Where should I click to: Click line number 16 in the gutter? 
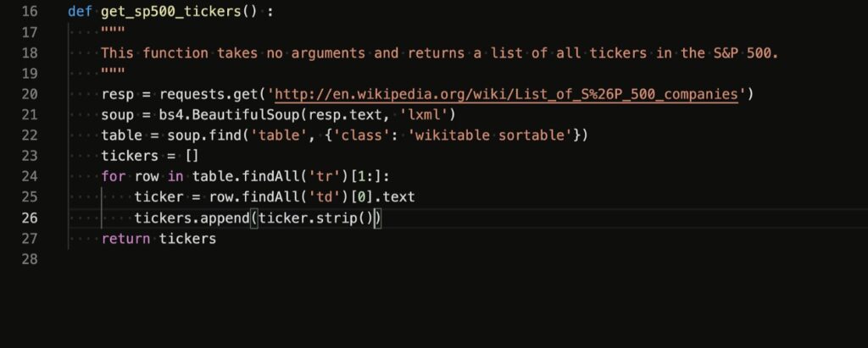pyautogui.click(x=28, y=13)
